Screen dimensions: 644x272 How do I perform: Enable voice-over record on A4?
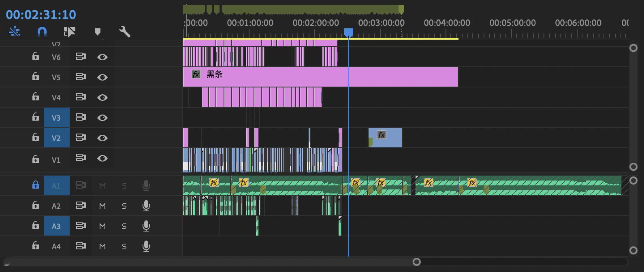point(146,246)
